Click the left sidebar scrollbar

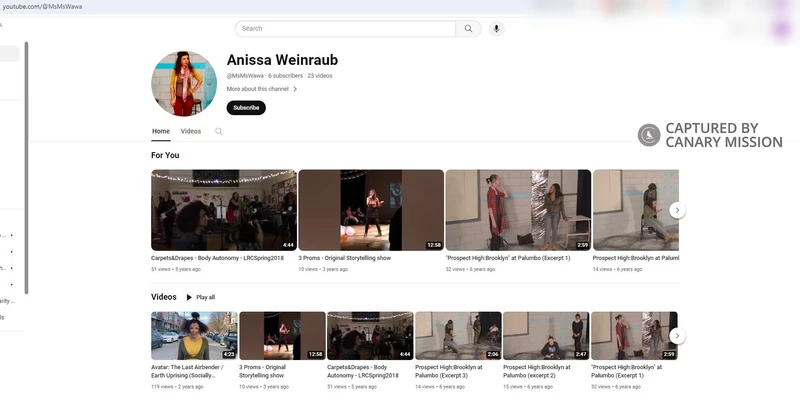26,168
